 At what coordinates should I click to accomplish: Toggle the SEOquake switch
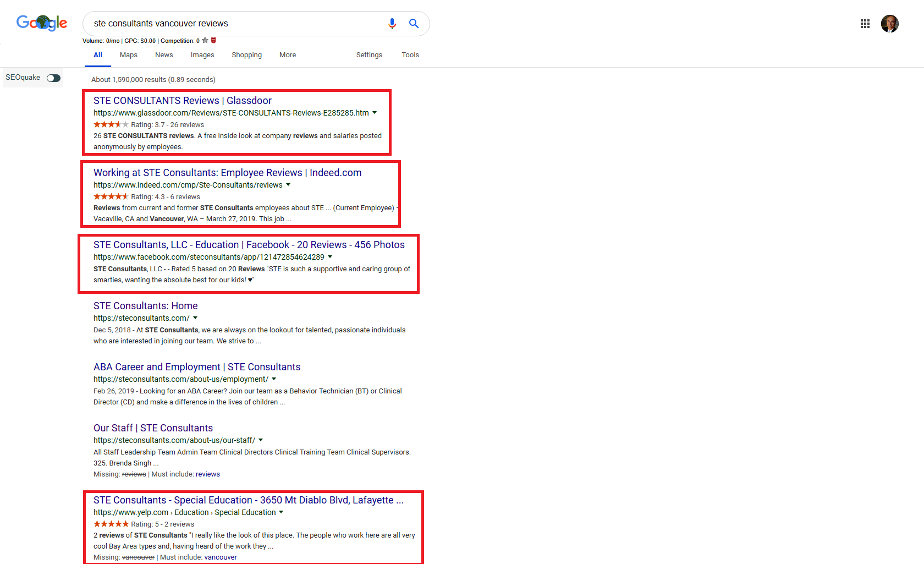coord(53,78)
